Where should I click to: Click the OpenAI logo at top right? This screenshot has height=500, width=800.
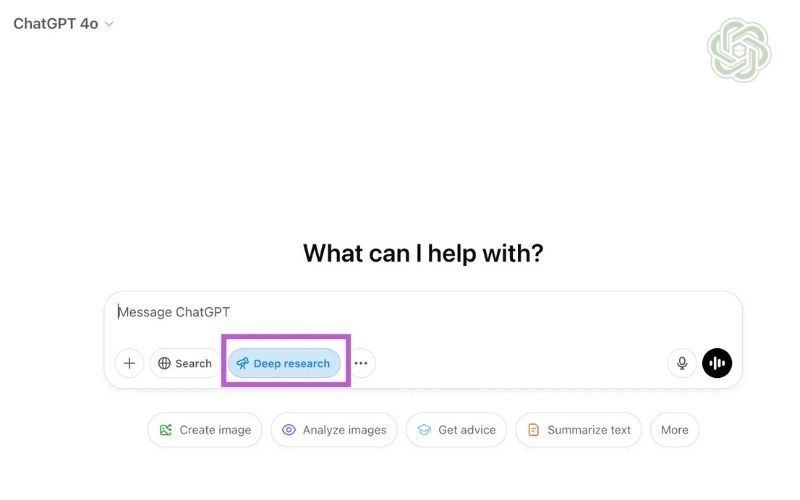click(739, 50)
